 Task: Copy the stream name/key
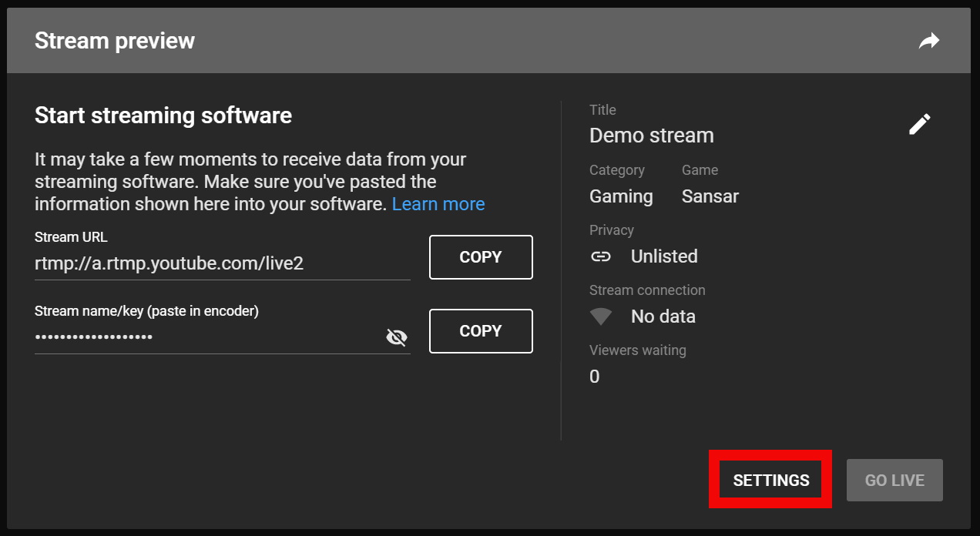tap(481, 331)
